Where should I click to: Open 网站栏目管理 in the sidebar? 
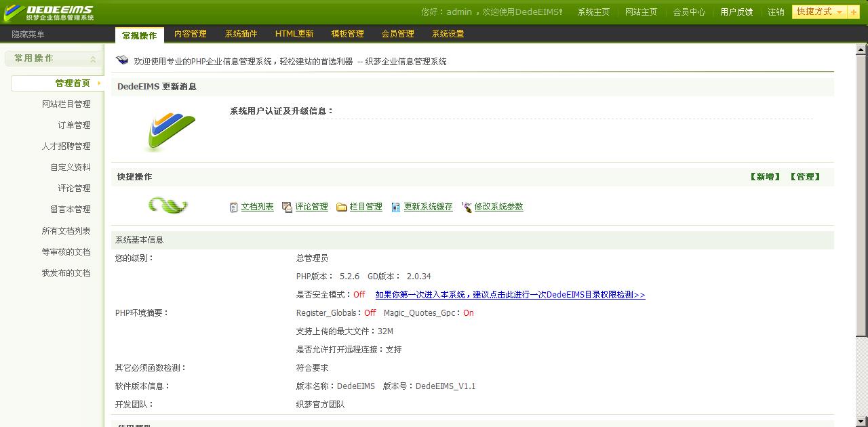66,104
